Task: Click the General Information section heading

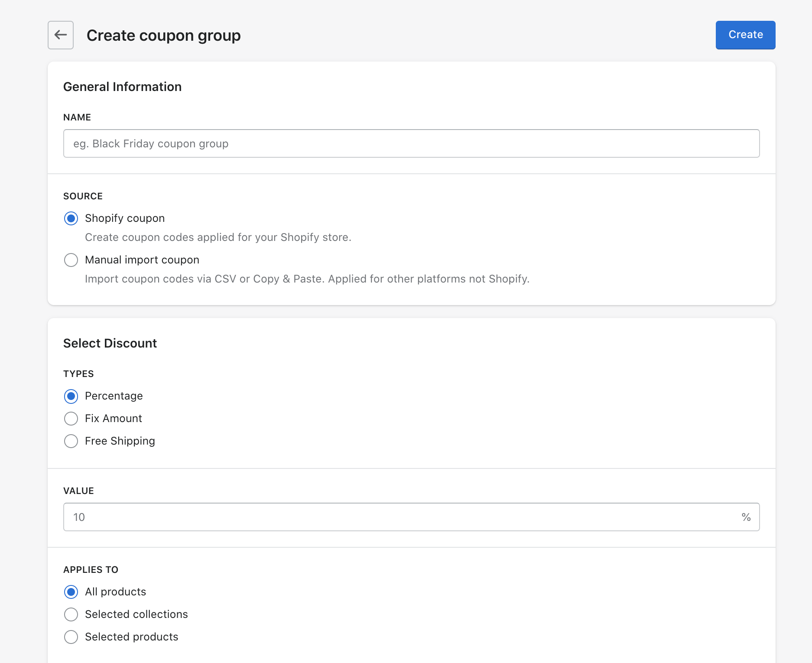Action: pyautogui.click(x=122, y=87)
